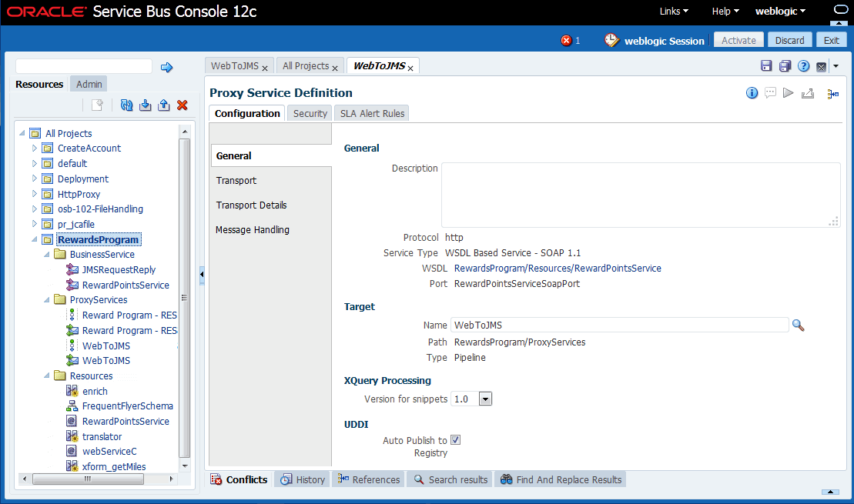
Task: Expand the osb-102-FileHandling project node
Action: [35, 209]
